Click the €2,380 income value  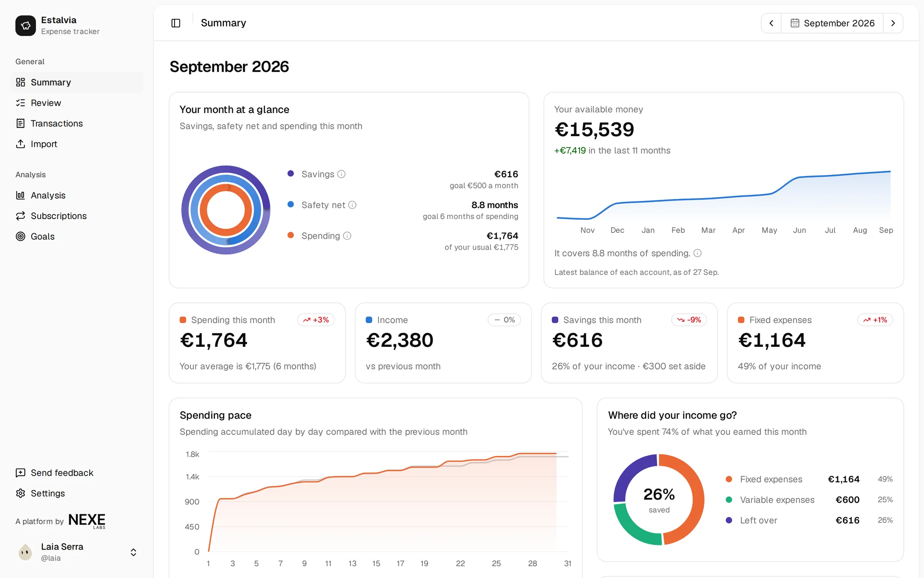tap(400, 340)
